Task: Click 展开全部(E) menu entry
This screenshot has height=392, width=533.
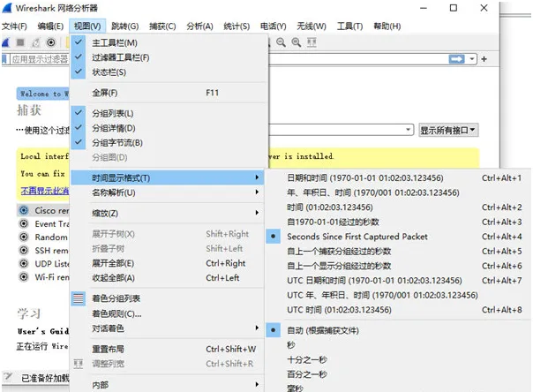Action: tap(168, 263)
